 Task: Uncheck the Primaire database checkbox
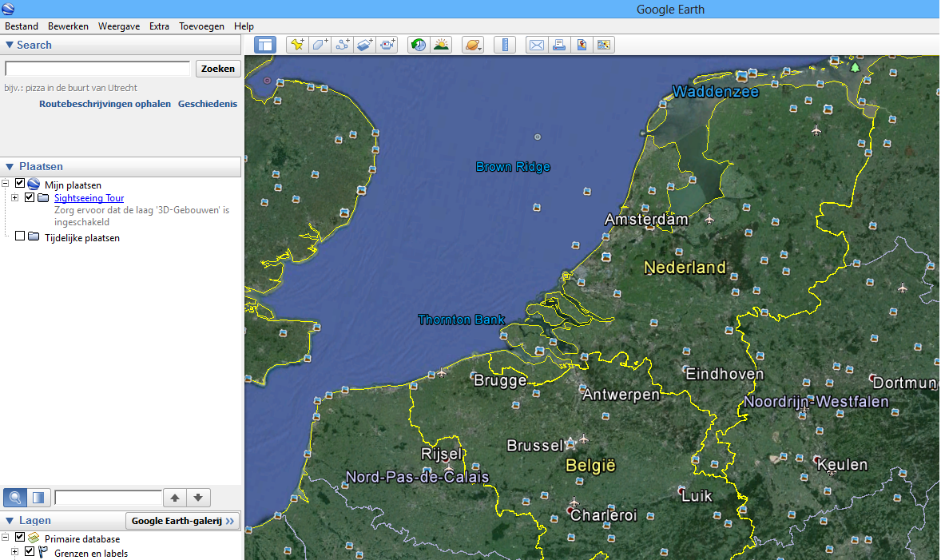pos(20,537)
